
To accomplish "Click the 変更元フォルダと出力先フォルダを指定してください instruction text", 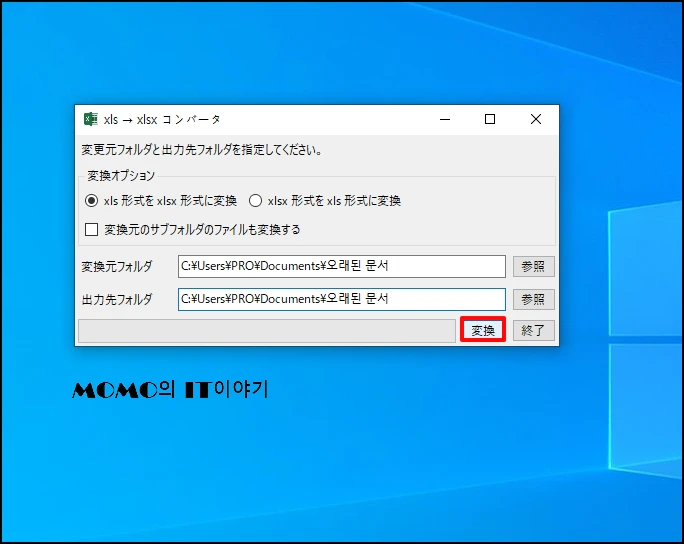I will pos(202,150).
